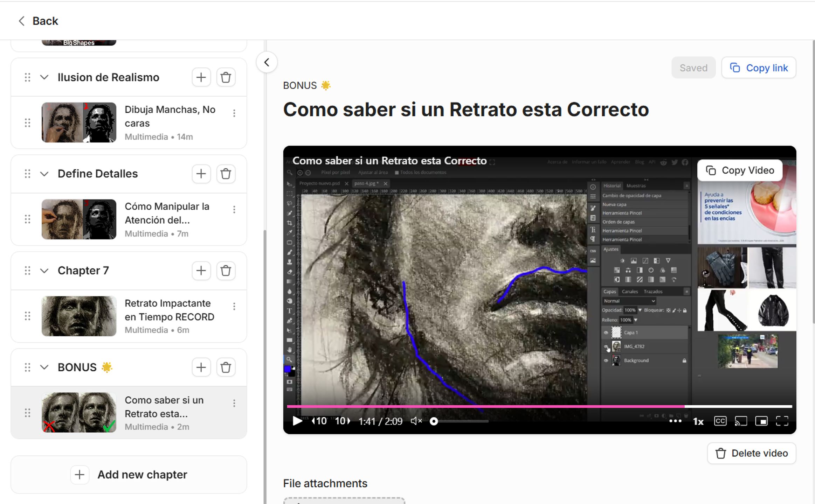Collapse the Ilusion de Realismo chapter
Viewport: 815px width, 504px height.
click(44, 77)
